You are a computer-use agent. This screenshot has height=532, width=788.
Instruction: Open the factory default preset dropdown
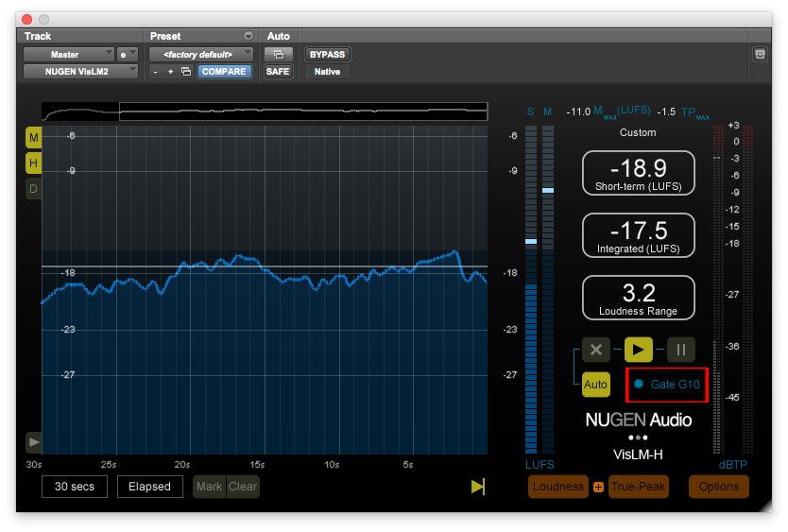pyautogui.click(x=201, y=54)
